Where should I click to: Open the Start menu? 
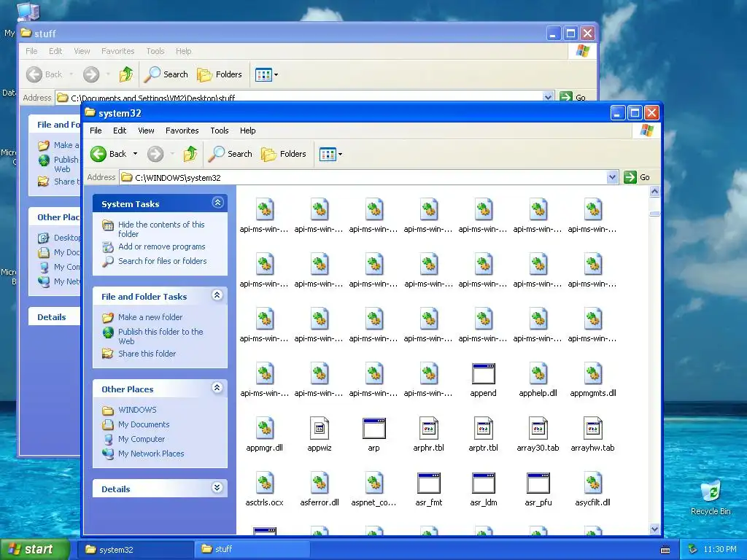coord(35,549)
